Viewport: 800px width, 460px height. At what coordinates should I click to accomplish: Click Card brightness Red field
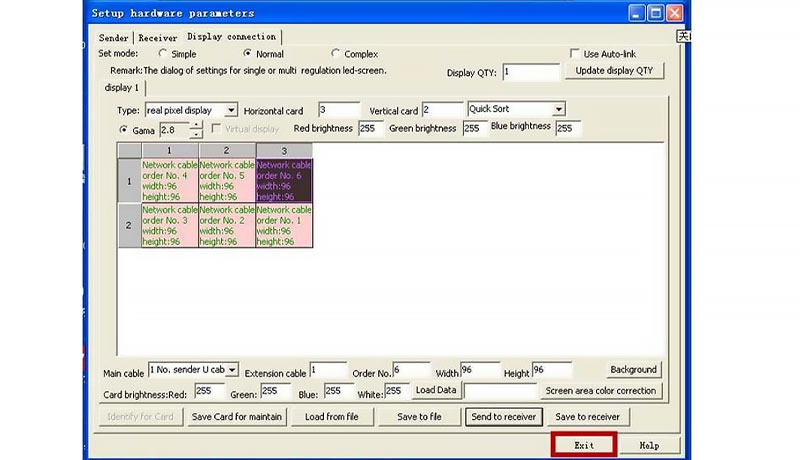[x=209, y=391]
